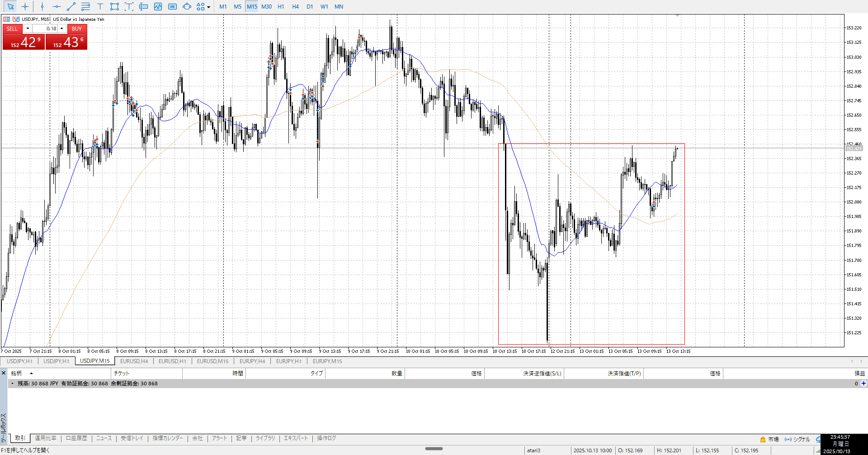Choose the horizontal line drawing tool
This screenshot has width=868, height=455.
57,6
